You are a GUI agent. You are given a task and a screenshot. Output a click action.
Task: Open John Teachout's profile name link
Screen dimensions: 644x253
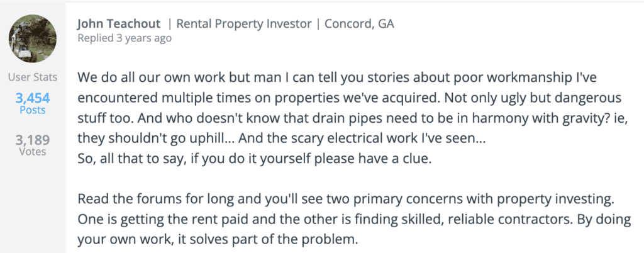(x=118, y=24)
